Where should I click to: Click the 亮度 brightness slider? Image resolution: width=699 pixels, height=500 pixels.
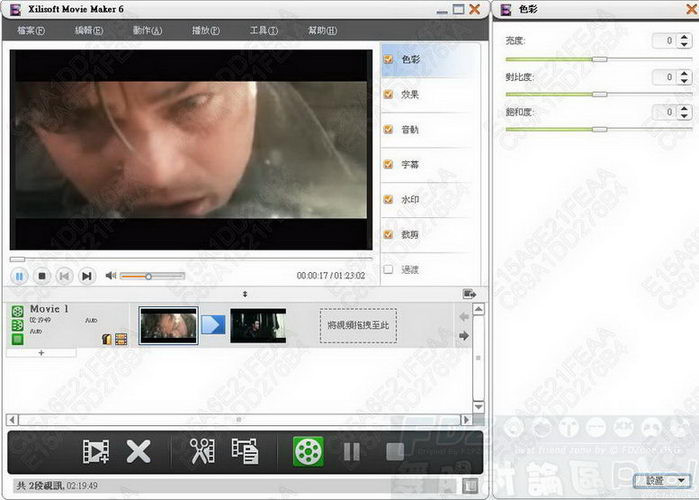click(x=599, y=59)
